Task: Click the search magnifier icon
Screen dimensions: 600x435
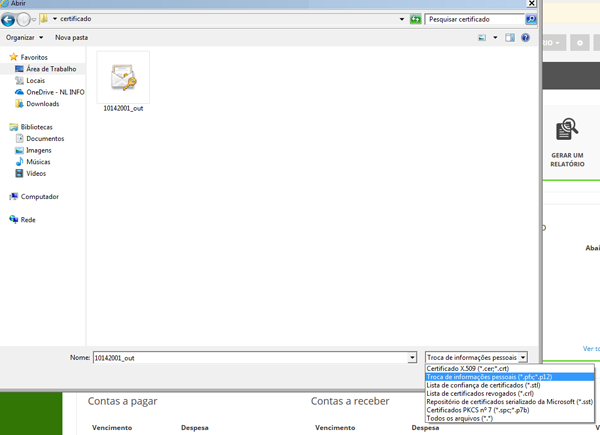Action: [531, 19]
